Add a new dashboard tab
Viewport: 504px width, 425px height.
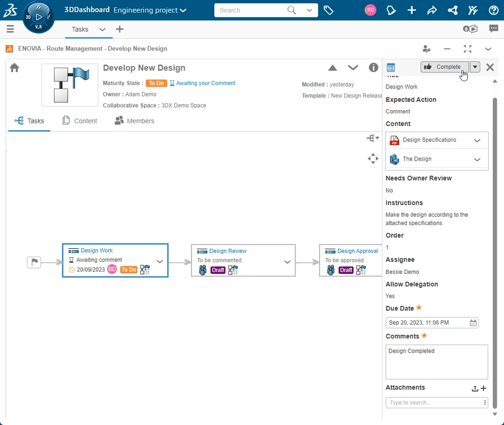(120, 29)
